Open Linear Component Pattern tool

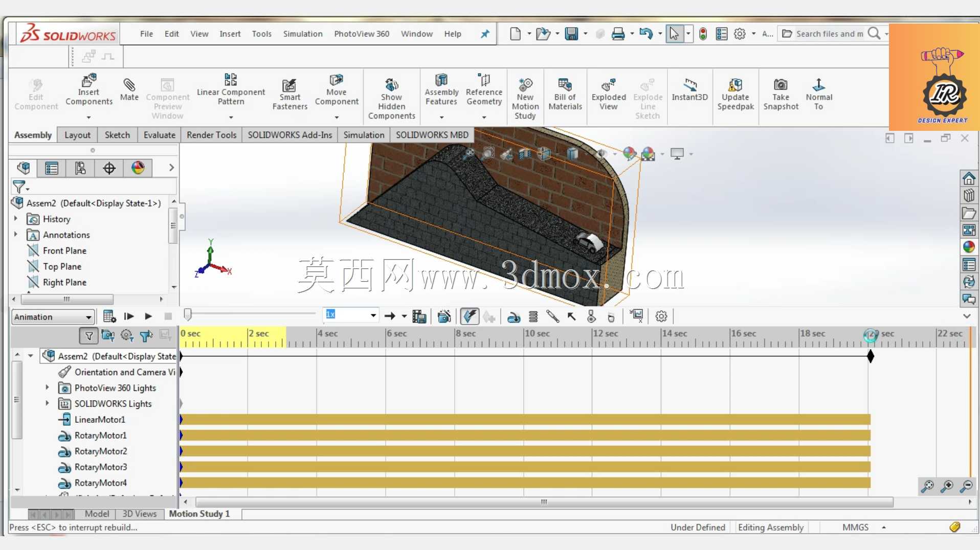[x=231, y=90]
